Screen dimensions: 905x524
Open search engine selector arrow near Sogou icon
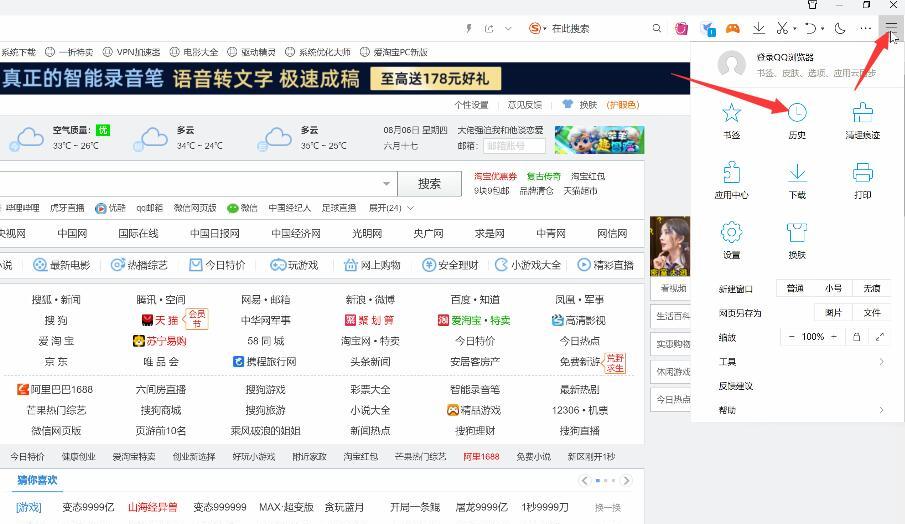[544, 28]
